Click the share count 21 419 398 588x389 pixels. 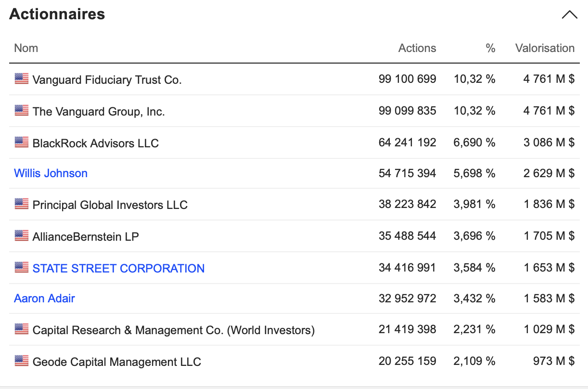click(408, 329)
